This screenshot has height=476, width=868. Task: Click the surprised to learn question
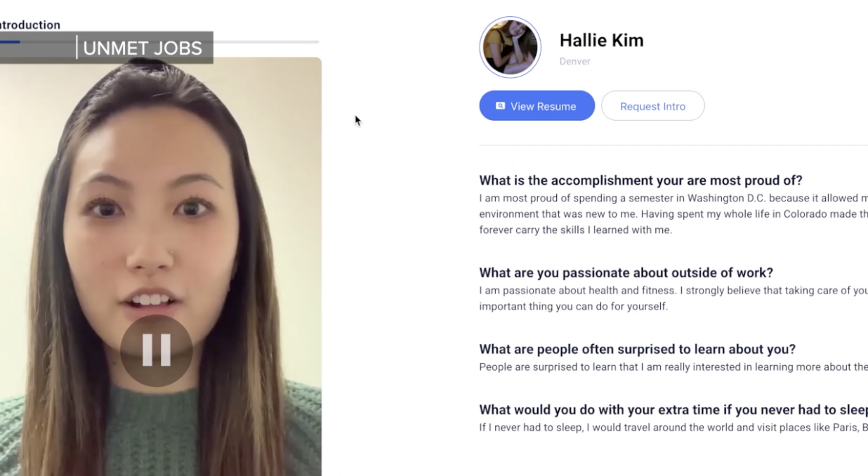coord(637,349)
